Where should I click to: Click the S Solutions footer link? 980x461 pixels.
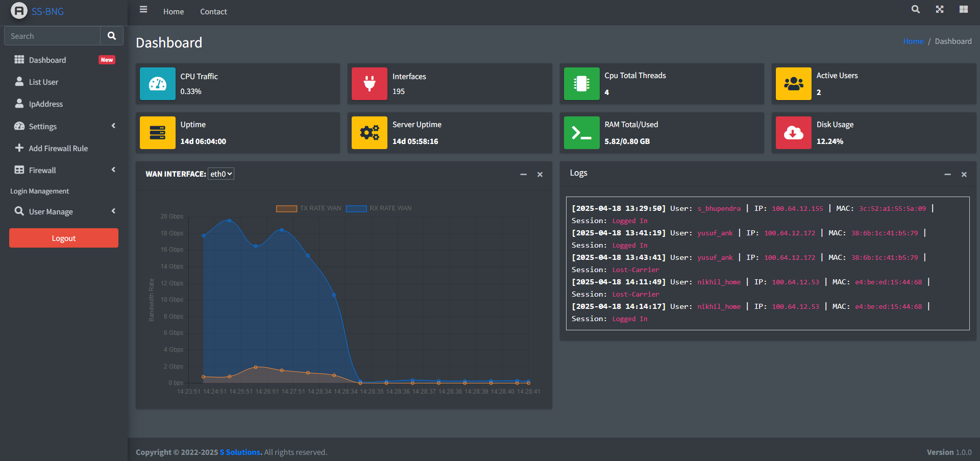[240, 452]
